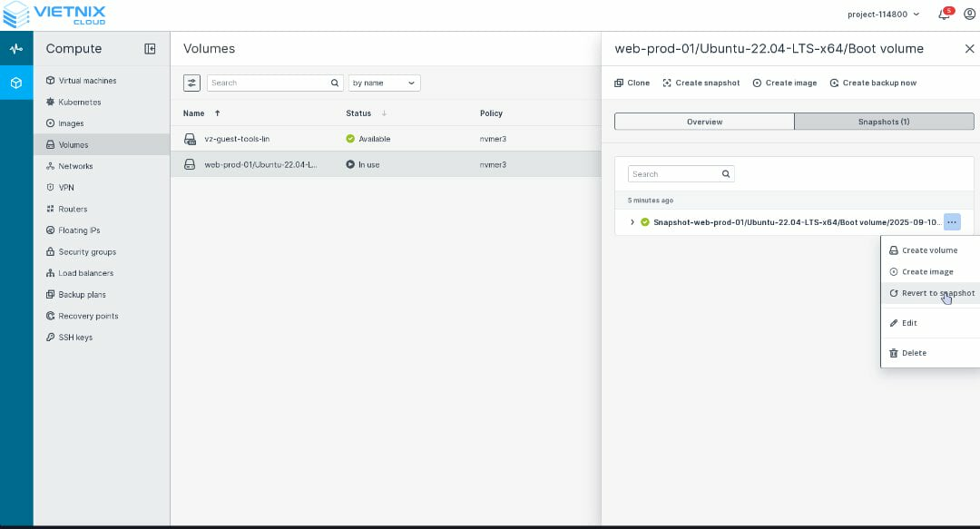Choose Revert to snapshot from menu
Screen dimensions: 980x529
click(937, 293)
